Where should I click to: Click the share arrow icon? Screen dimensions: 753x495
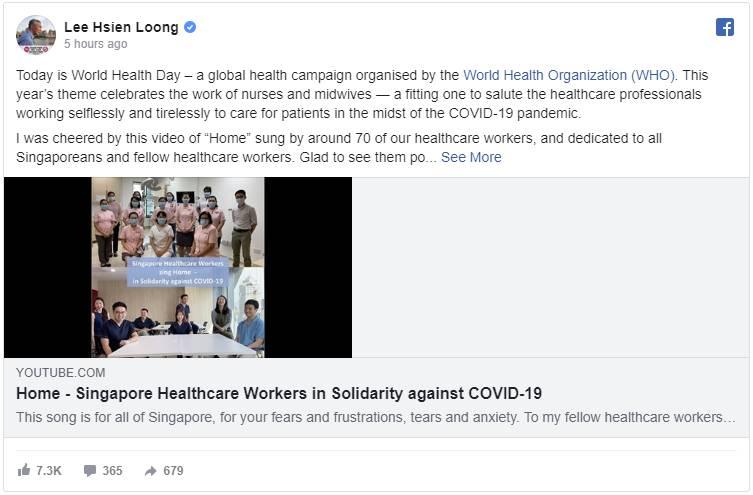pos(150,471)
